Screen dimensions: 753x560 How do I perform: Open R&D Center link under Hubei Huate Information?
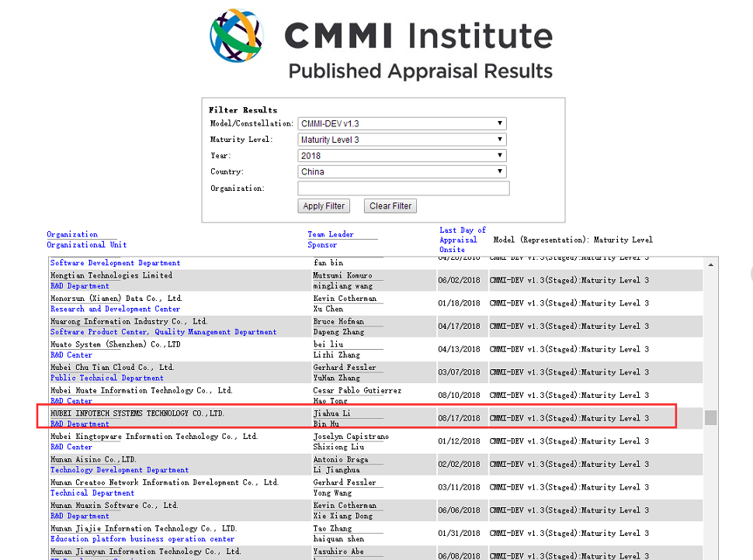coord(71,401)
